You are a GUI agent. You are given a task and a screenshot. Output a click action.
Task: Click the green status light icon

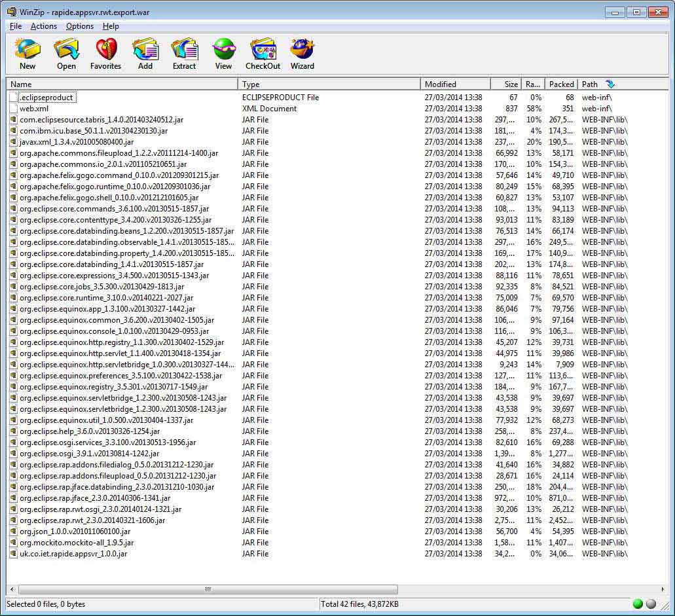(638, 604)
